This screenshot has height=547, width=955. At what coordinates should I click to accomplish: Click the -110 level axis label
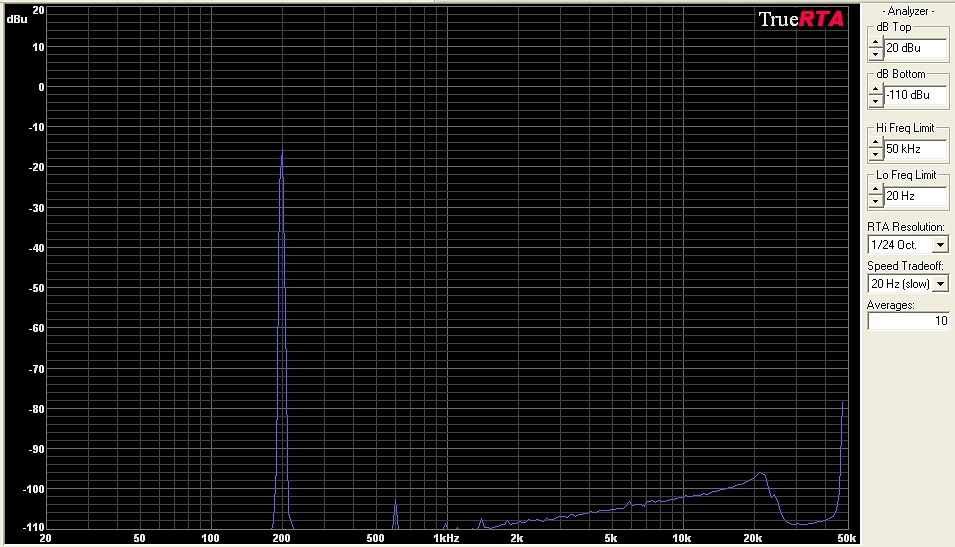point(33,528)
